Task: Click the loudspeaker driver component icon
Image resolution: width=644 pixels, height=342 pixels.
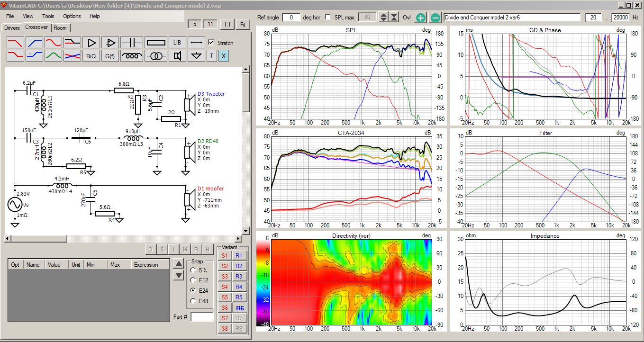Action: pos(178,56)
